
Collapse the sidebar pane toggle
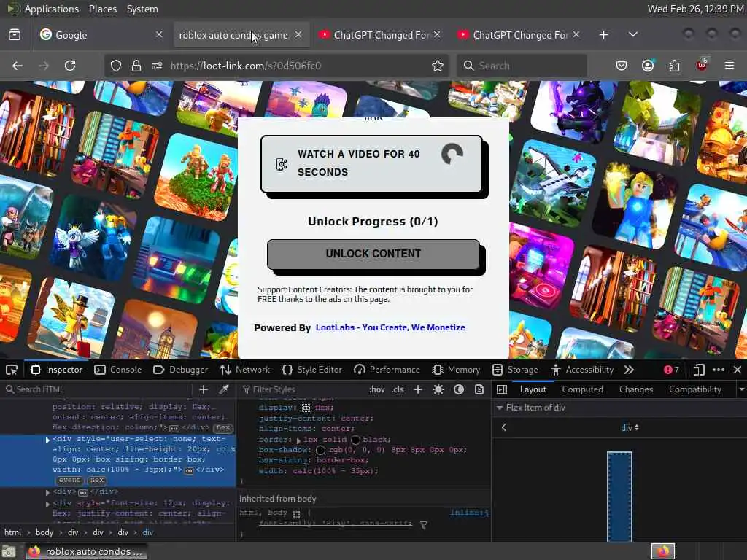[x=502, y=389]
